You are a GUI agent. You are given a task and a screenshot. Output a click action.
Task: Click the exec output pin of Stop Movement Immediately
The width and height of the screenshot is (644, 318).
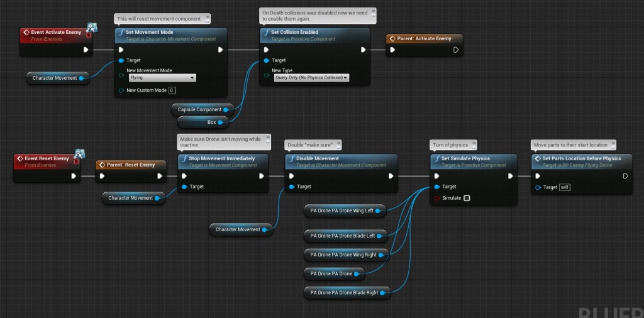(262, 176)
